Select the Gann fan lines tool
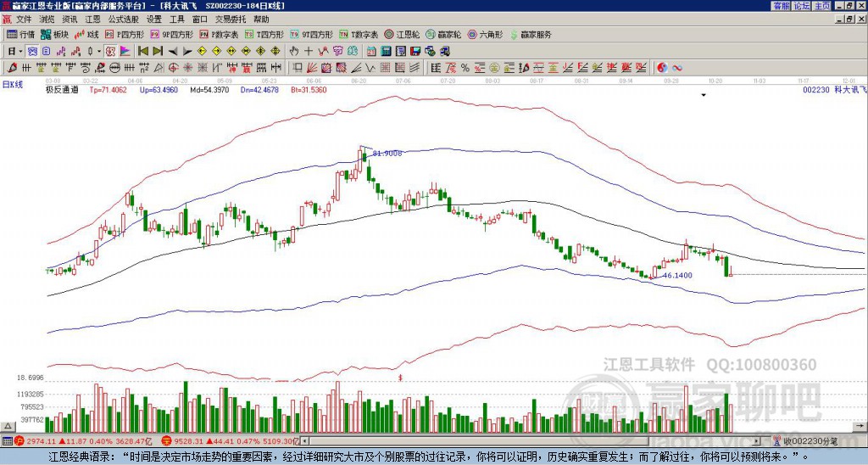868x465 pixels. [x=312, y=68]
